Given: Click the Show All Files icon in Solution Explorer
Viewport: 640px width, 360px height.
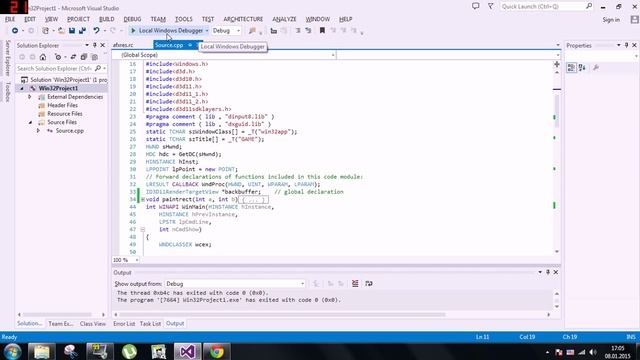Looking at the screenshot, I should (x=94, y=57).
